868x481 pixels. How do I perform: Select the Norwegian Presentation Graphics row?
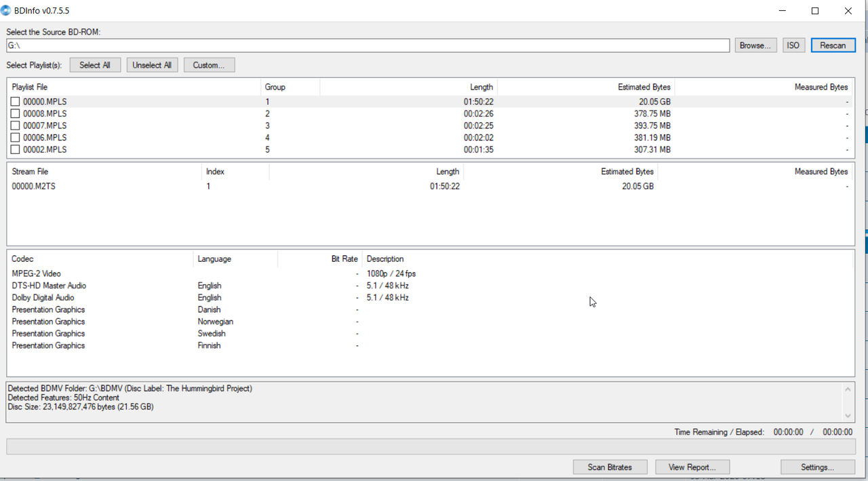coord(430,322)
